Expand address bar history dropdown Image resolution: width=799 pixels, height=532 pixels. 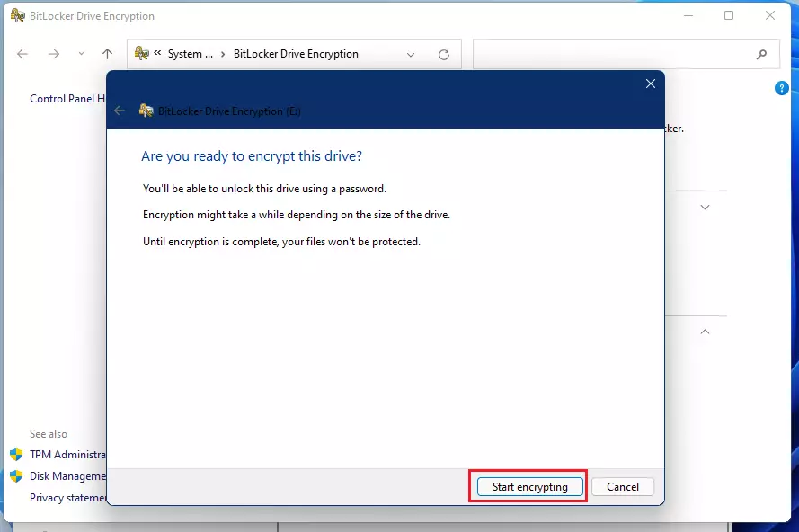click(411, 55)
